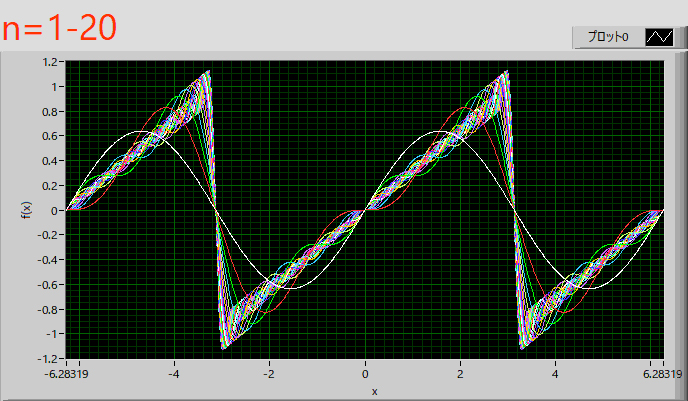This screenshot has height=401, width=688.
Task: Click the Y-axis minimum value -1.2
Action: [x=47, y=358]
